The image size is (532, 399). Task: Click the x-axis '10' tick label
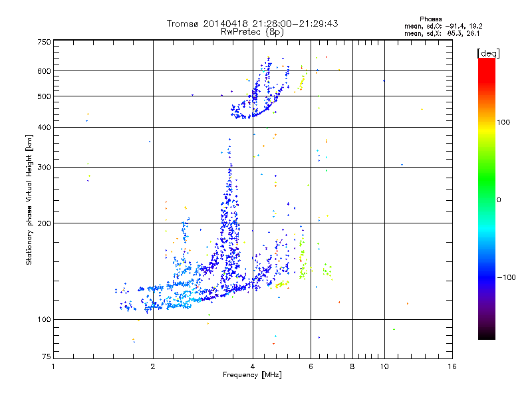click(x=384, y=366)
